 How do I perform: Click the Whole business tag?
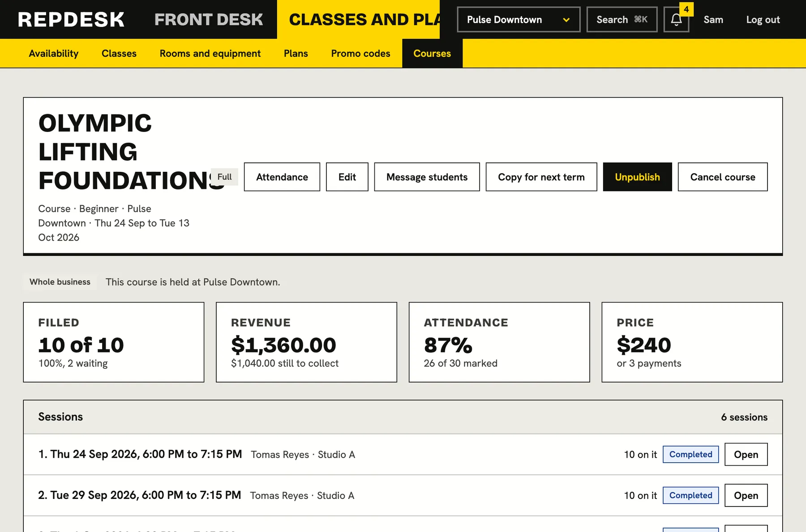click(60, 282)
